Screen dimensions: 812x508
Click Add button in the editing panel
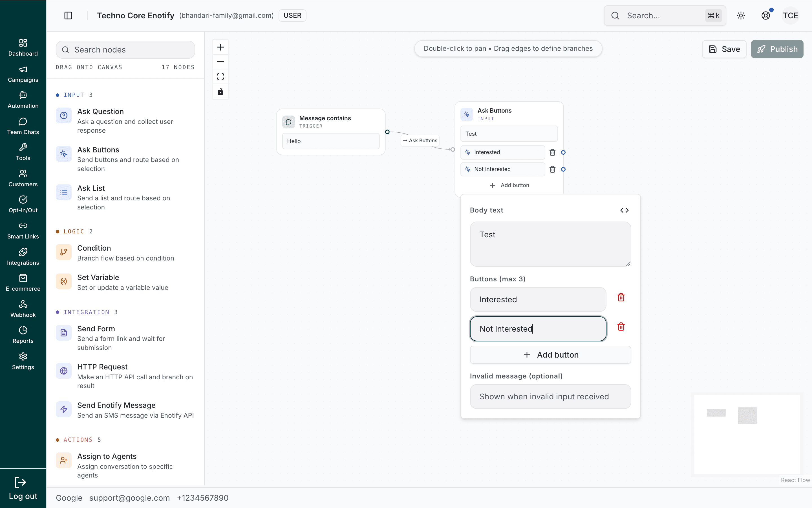[550, 355]
